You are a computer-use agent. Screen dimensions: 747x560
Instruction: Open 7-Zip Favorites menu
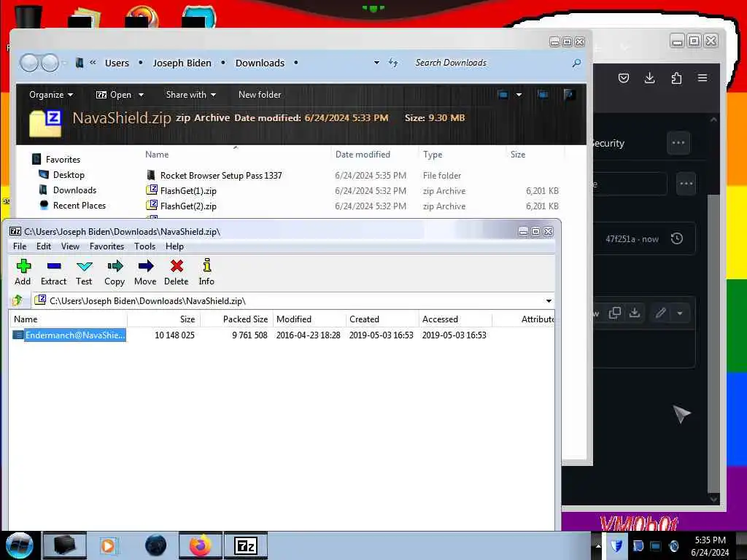point(107,246)
